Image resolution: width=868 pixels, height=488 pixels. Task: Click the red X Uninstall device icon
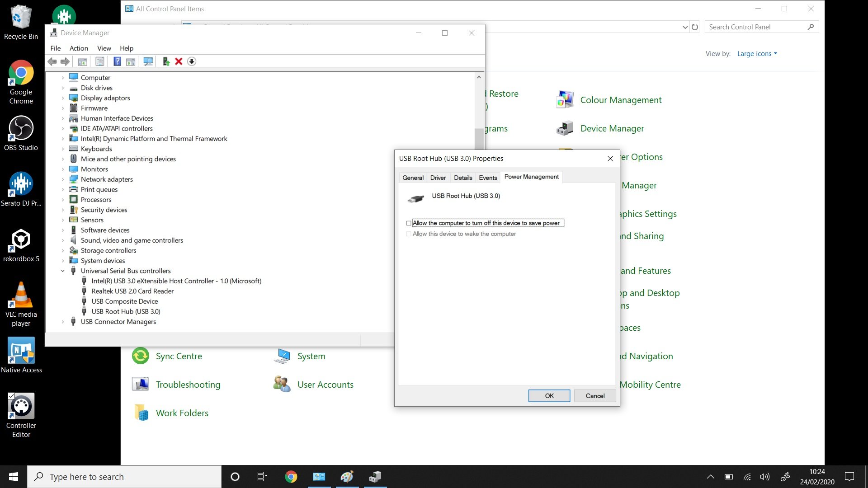click(179, 61)
